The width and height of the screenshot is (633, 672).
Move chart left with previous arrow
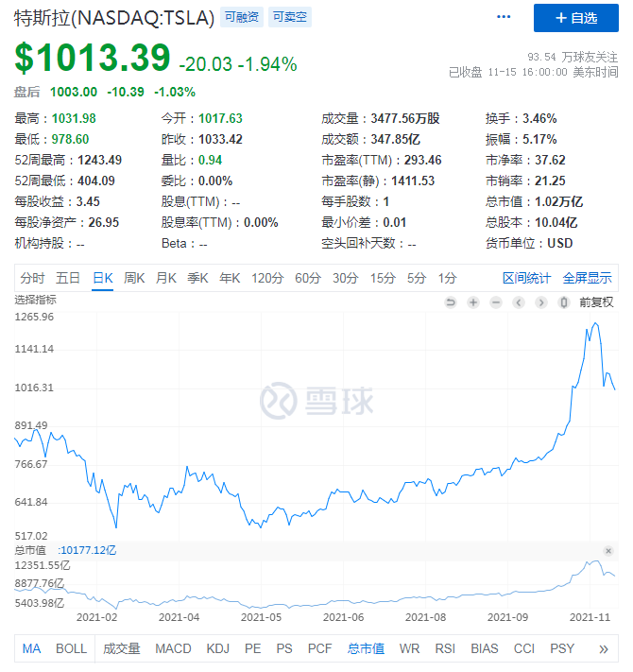point(518,302)
